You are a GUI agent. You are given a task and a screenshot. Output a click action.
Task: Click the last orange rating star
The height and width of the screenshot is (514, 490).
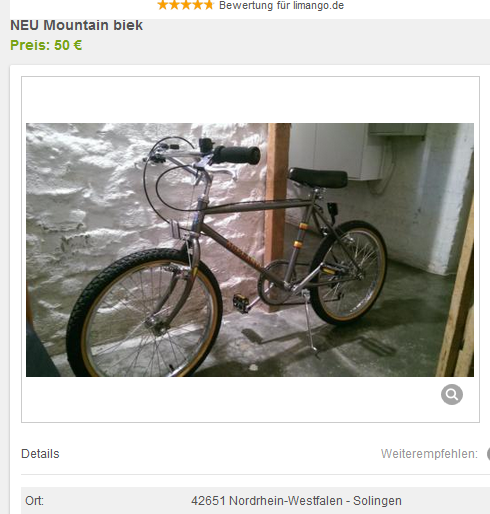coord(208,5)
